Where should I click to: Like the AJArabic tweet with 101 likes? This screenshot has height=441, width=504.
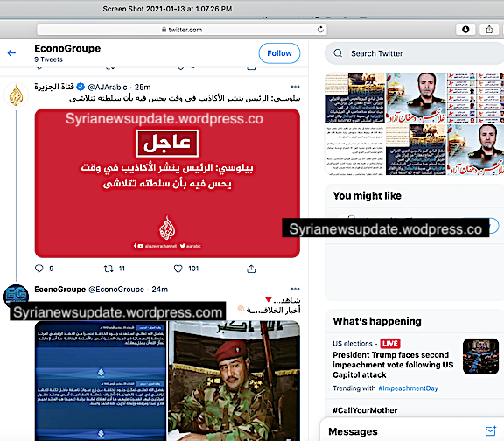178,269
